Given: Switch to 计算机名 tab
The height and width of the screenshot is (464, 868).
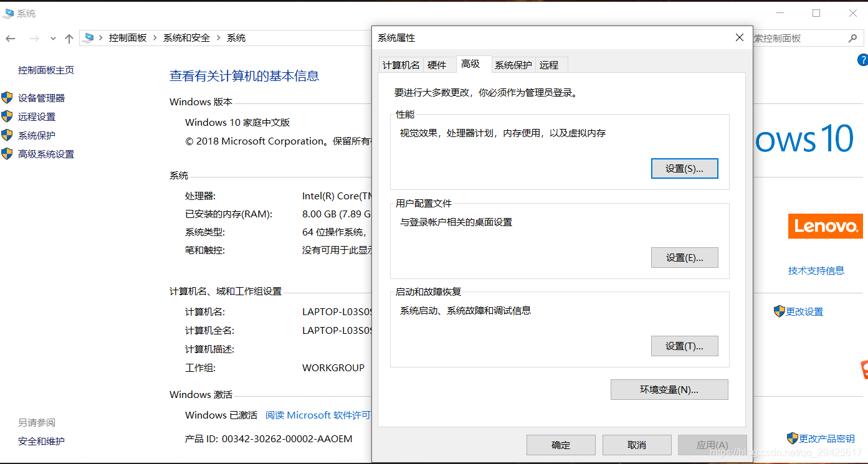Looking at the screenshot, I should coord(401,65).
